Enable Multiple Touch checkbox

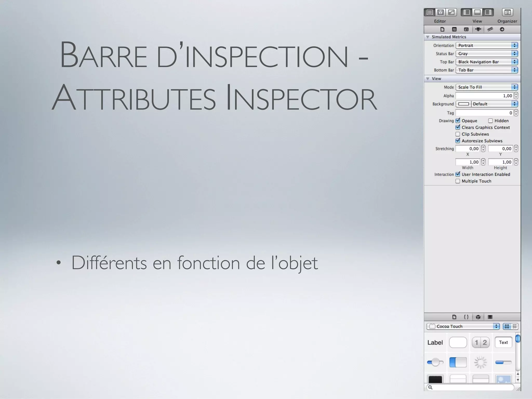[x=458, y=181]
